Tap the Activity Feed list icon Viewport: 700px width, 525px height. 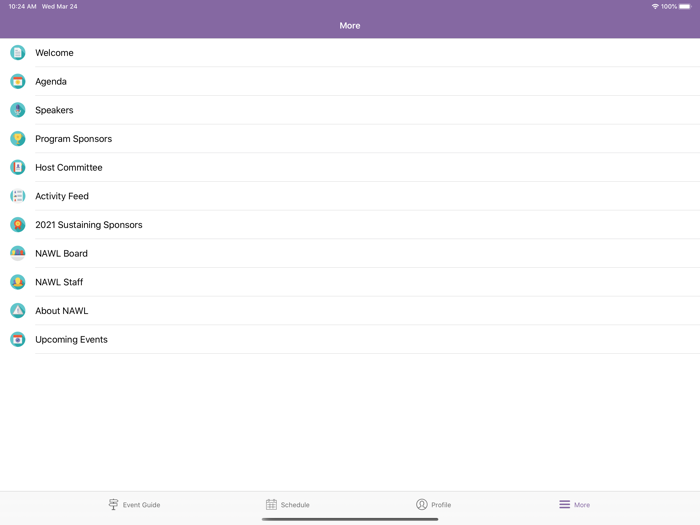tap(17, 196)
